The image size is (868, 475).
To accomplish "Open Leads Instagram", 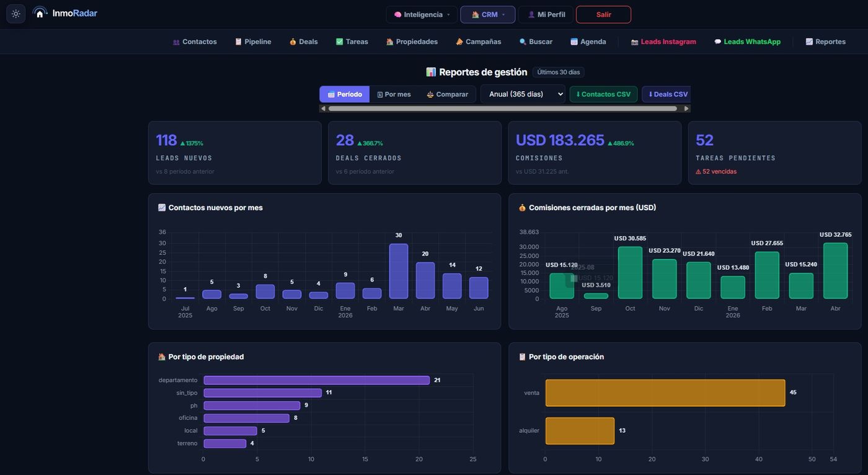I will (663, 42).
